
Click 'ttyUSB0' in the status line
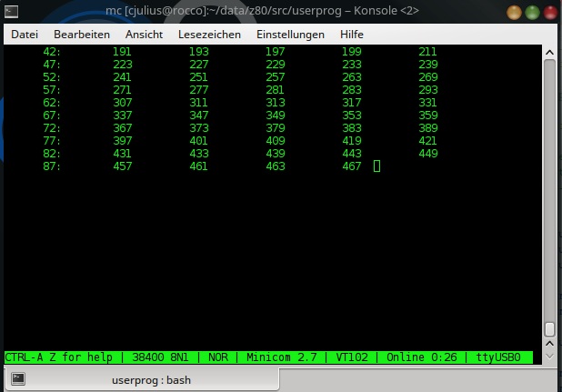498,357
